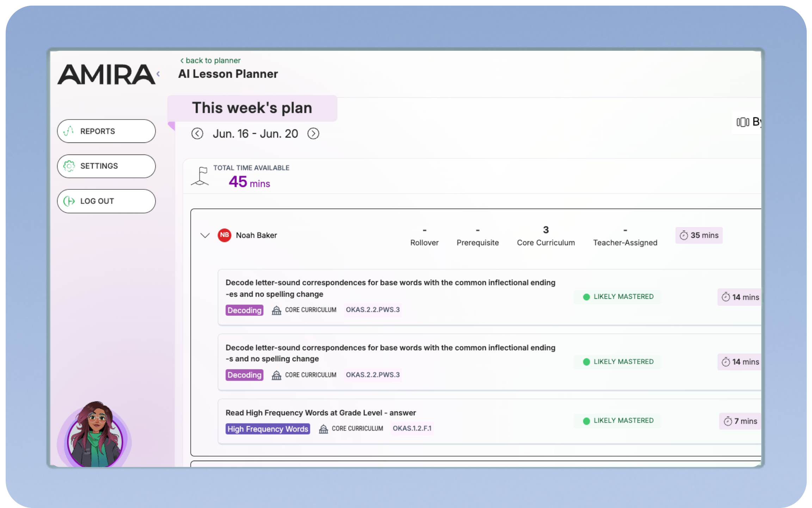Image resolution: width=812 pixels, height=508 pixels.
Task: Click the view layout icon at top right
Action: coord(743,122)
